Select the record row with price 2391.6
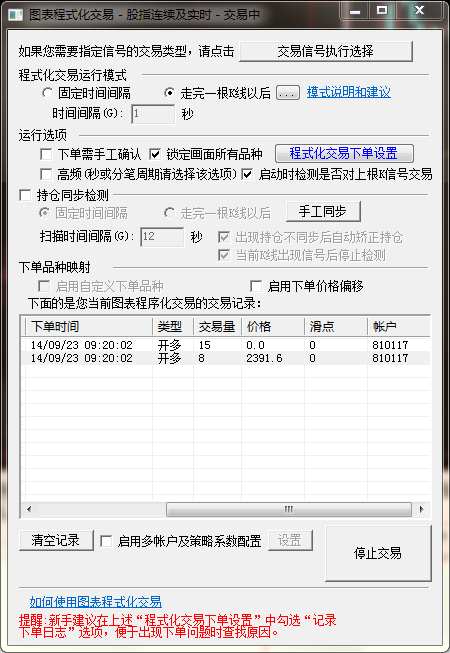The width and height of the screenshot is (450, 653). (x=226, y=358)
